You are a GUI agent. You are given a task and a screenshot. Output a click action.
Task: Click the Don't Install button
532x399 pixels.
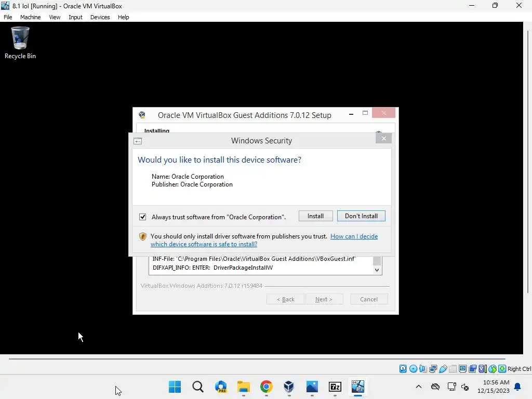click(x=361, y=216)
